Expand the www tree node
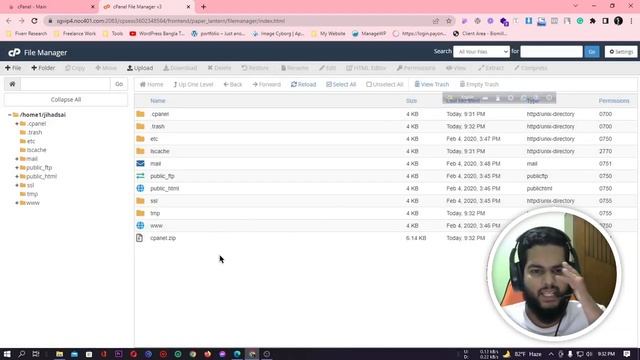 tap(17, 202)
